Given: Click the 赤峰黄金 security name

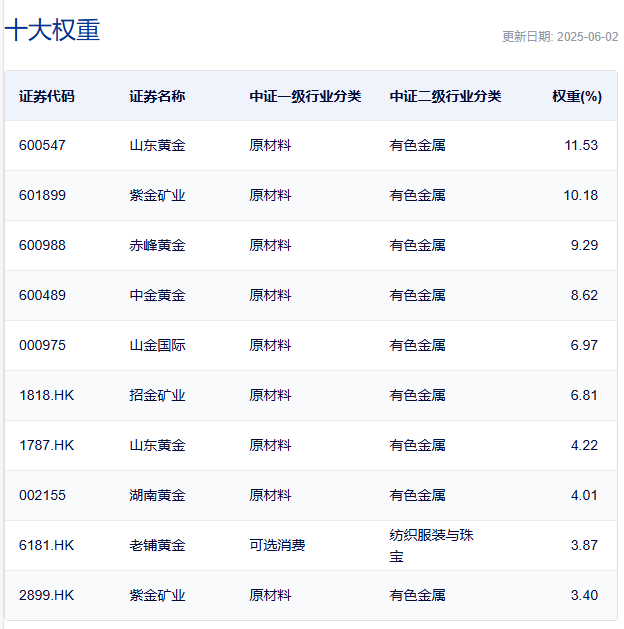Looking at the screenshot, I should [x=157, y=245].
